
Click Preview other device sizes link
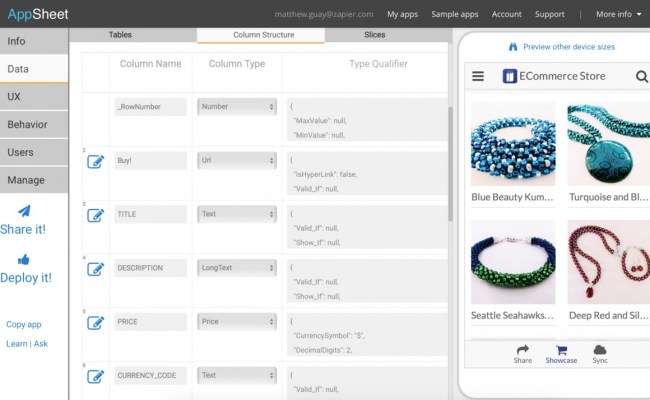coord(569,47)
